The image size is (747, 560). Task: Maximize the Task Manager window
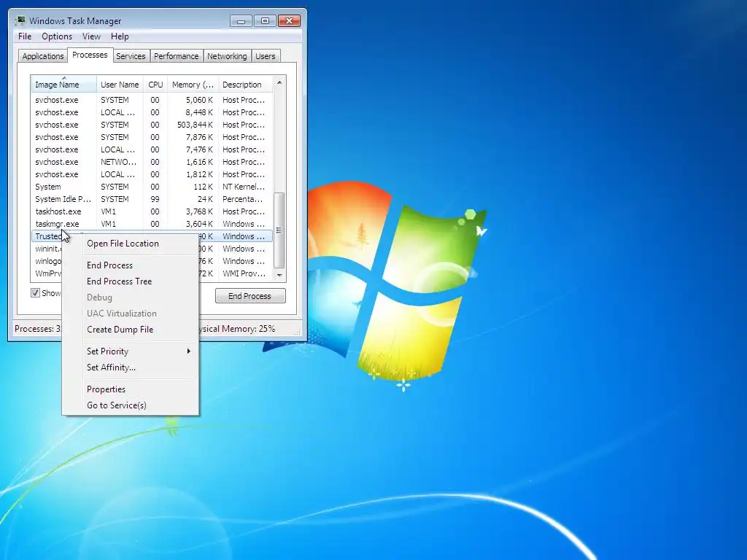pos(266,21)
